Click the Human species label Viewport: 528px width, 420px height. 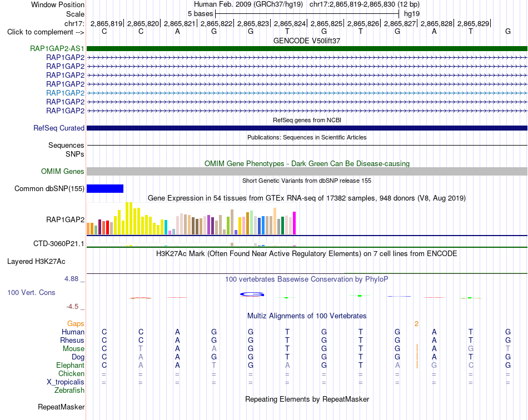[73, 332]
